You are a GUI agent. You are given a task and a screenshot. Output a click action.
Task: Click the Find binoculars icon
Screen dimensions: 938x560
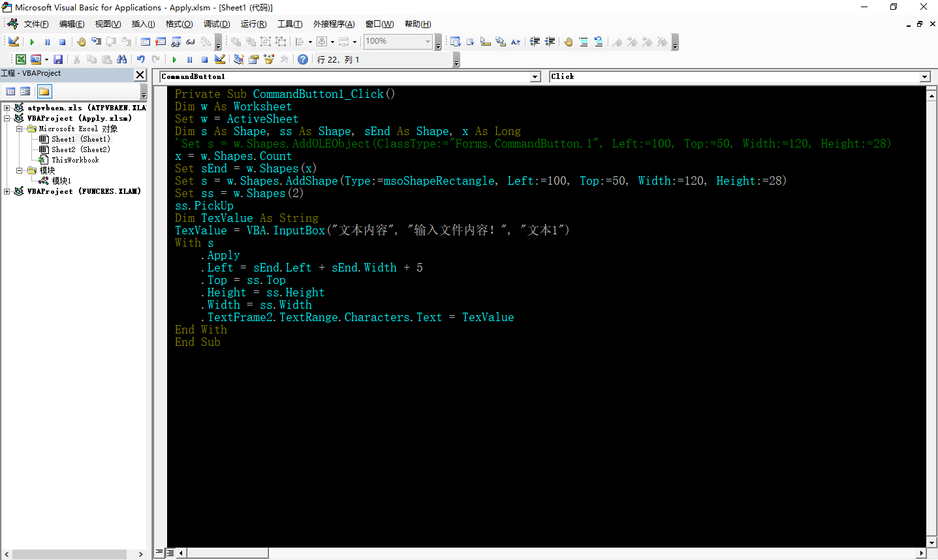click(x=121, y=59)
